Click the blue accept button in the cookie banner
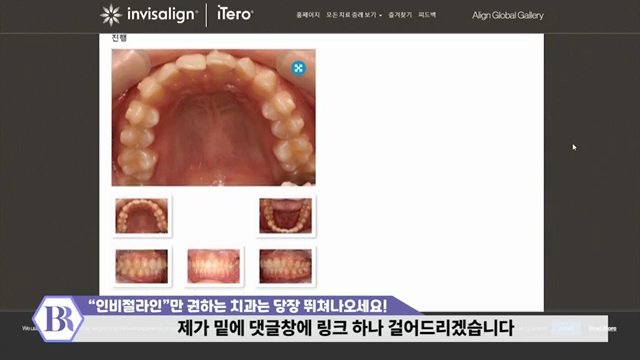Viewport: 640px width, 360px height. click(566, 329)
